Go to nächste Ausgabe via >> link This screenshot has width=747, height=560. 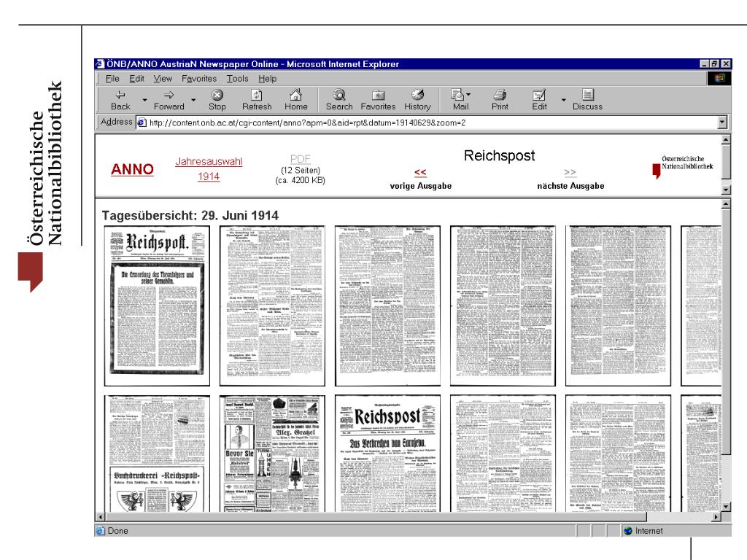(570, 172)
